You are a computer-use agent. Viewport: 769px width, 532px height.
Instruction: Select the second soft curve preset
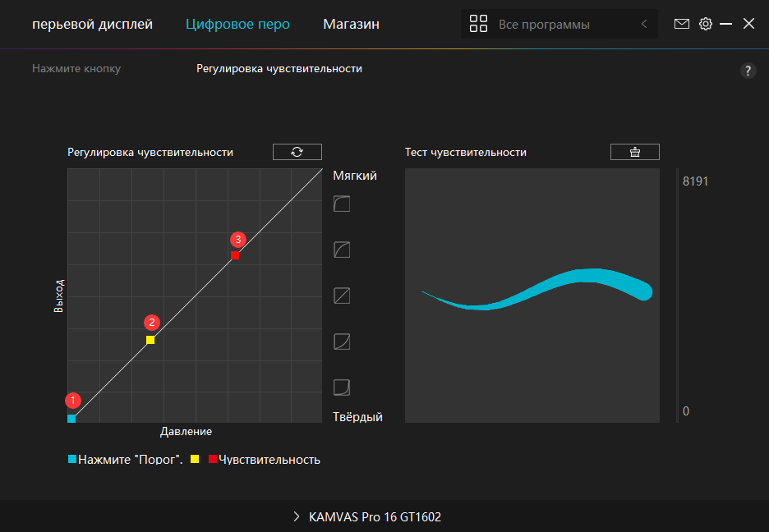pos(342,250)
